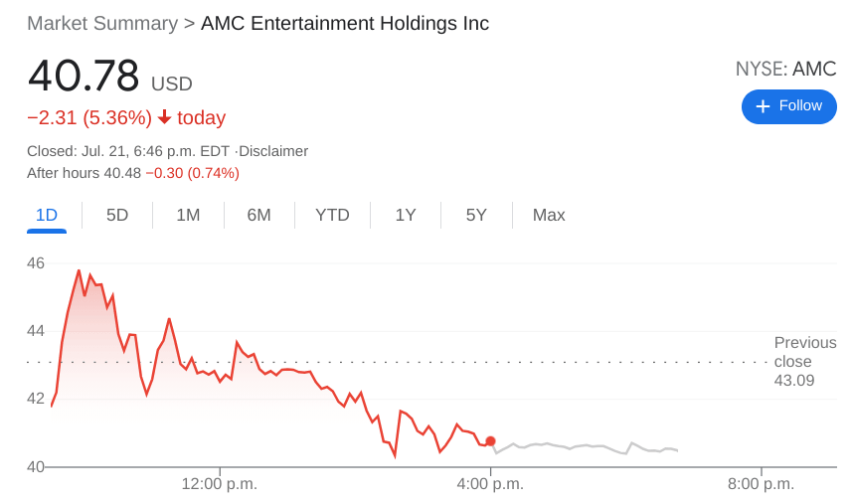Click the red down arrow icon

click(165, 117)
